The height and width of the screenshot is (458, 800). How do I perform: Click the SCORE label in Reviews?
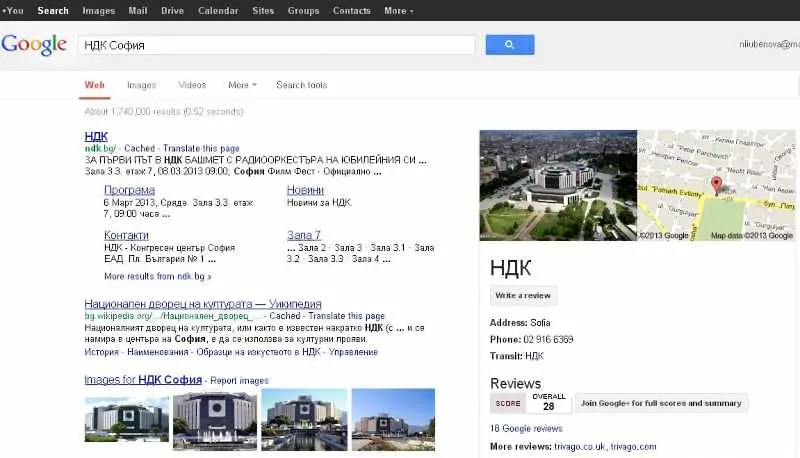[x=508, y=403]
